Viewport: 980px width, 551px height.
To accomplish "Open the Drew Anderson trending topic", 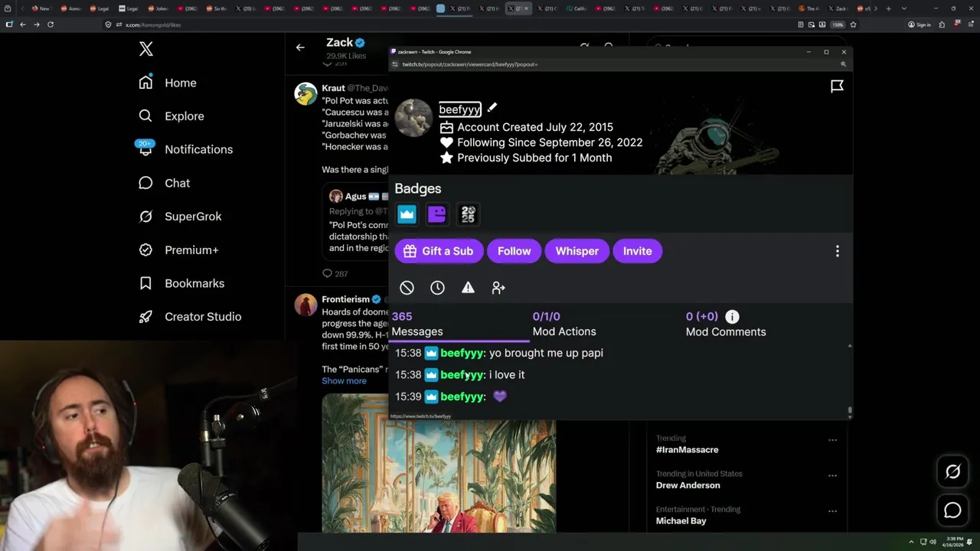I will click(x=688, y=485).
